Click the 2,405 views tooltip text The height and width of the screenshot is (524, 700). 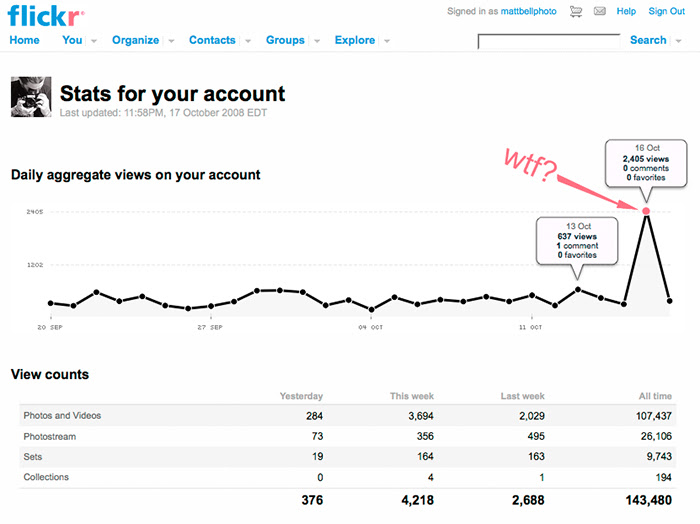(x=646, y=159)
